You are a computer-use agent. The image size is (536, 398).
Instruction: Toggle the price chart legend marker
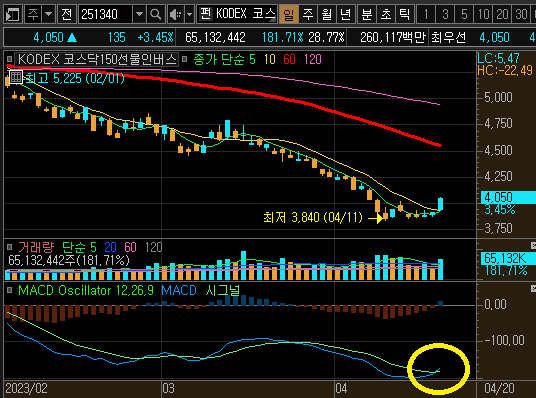pyautogui.click(x=10, y=59)
